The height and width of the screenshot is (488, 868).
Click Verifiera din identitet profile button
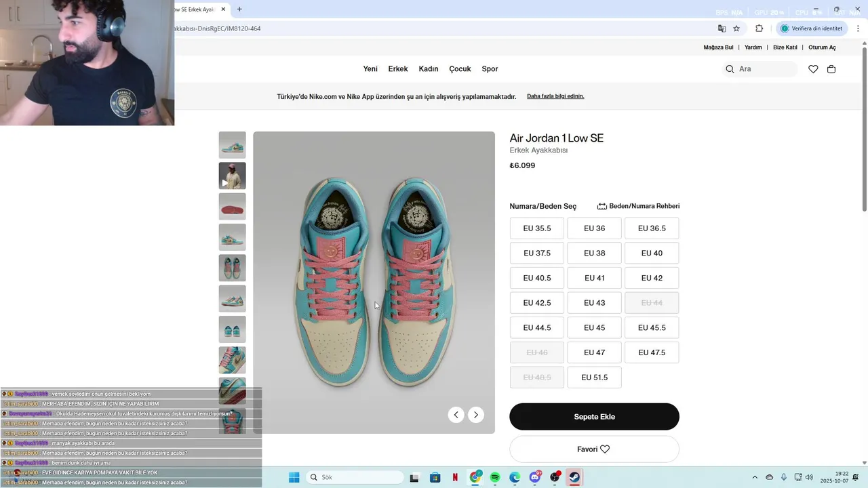pos(812,28)
